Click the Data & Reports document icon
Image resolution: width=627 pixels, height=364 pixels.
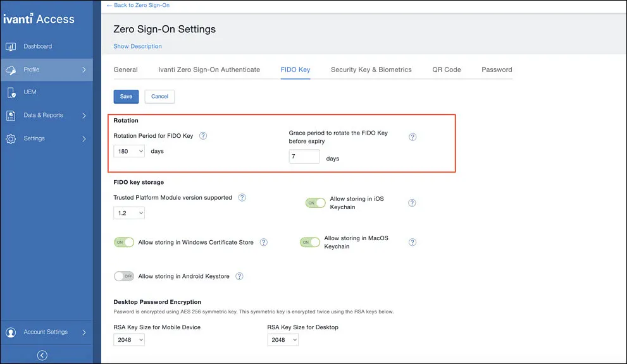(11, 116)
